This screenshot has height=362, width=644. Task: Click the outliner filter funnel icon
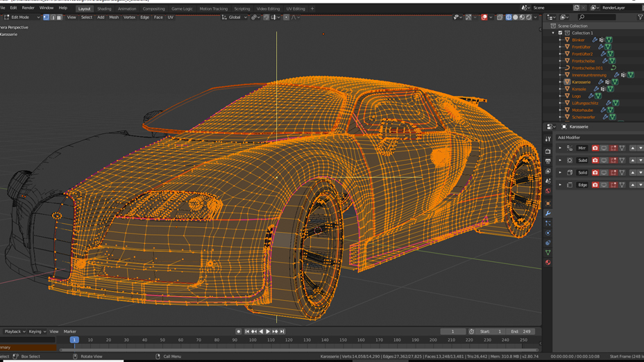pos(640,17)
